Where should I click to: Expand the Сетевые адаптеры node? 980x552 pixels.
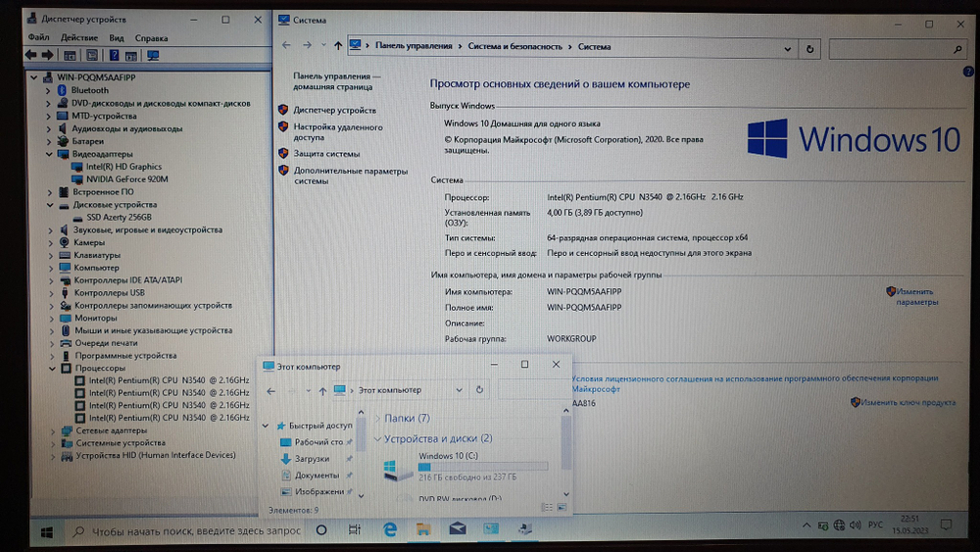click(53, 430)
